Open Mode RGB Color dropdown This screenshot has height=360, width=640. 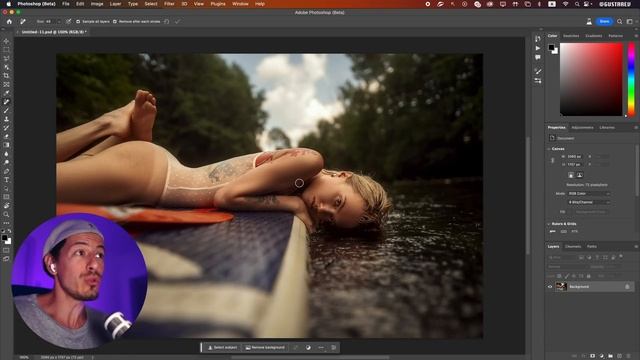588,193
